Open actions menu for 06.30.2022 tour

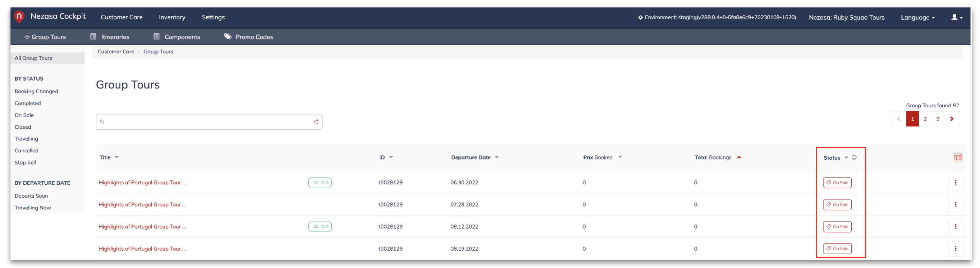pyautogui.click(x=955, y=183)
